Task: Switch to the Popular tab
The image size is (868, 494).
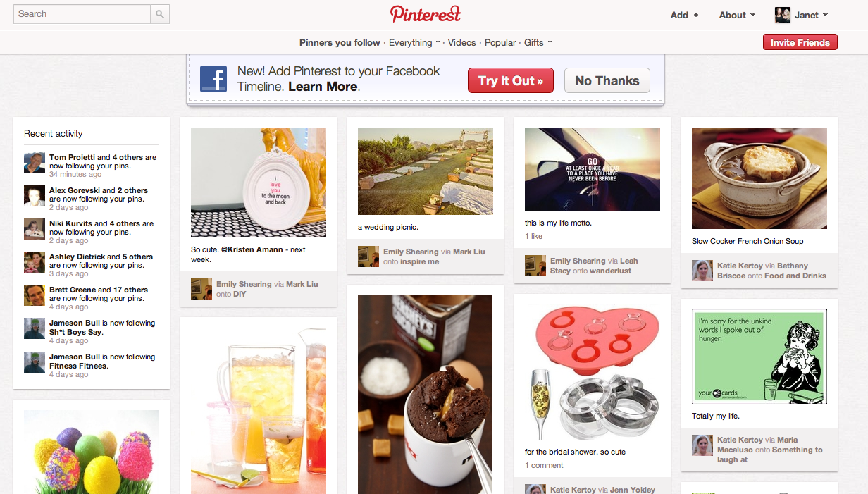Action: tap(500, 42)
